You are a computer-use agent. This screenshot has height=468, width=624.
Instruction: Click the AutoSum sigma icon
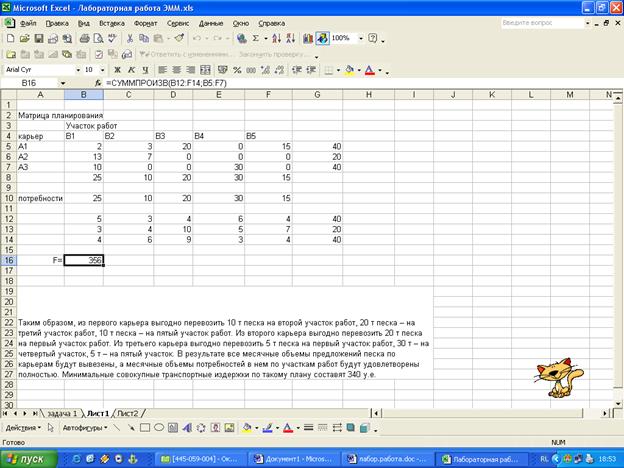[255, 38]
